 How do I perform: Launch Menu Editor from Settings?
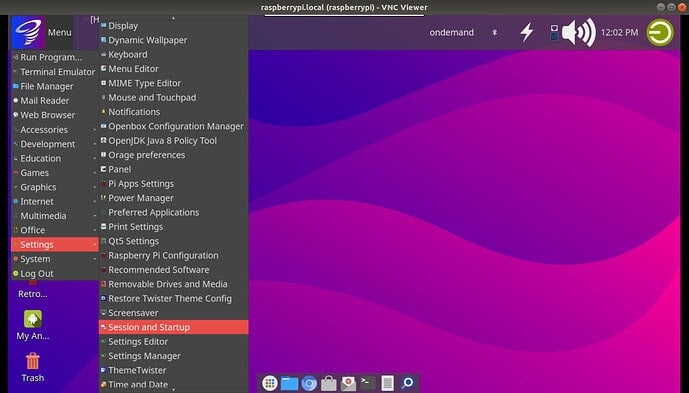click(174, 69)
